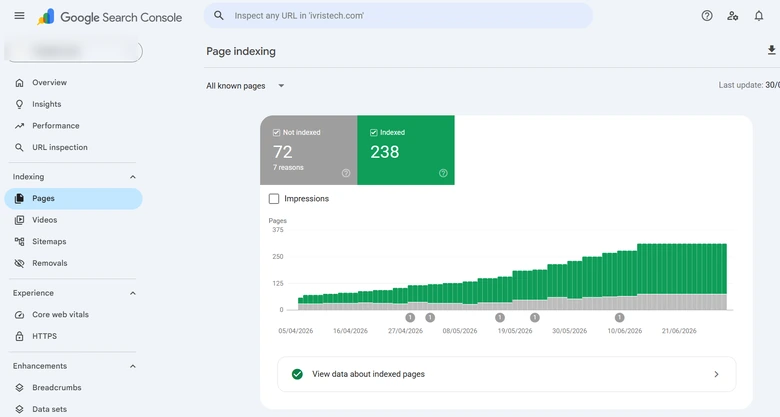Click the Removals crossed-eye icon
This screenshot has width=780, height=417.
19,263
